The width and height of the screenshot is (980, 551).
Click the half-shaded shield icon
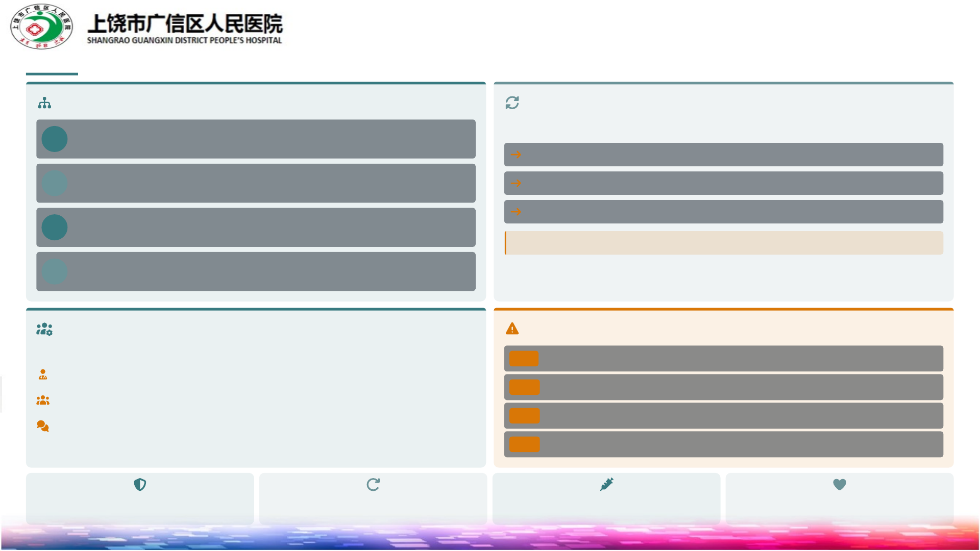pyautogui.click(x=140, y=484)
